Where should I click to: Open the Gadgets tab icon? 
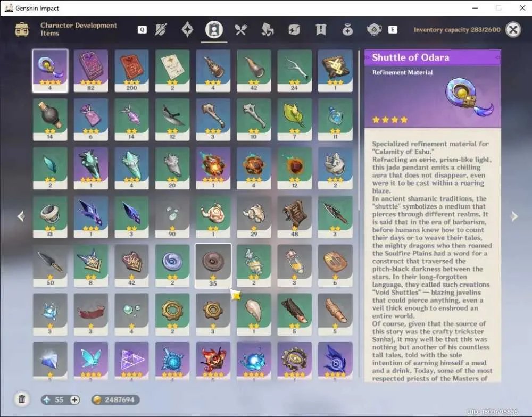point(294,29)
